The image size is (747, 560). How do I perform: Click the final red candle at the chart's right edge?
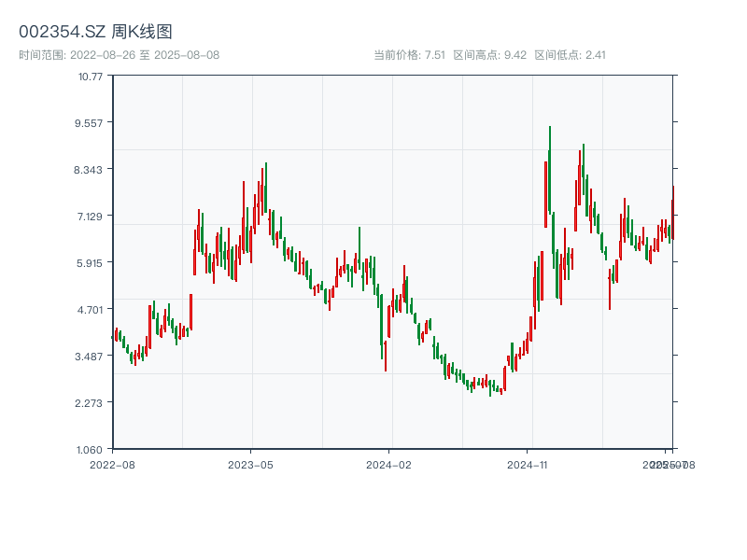click(673, 213)
